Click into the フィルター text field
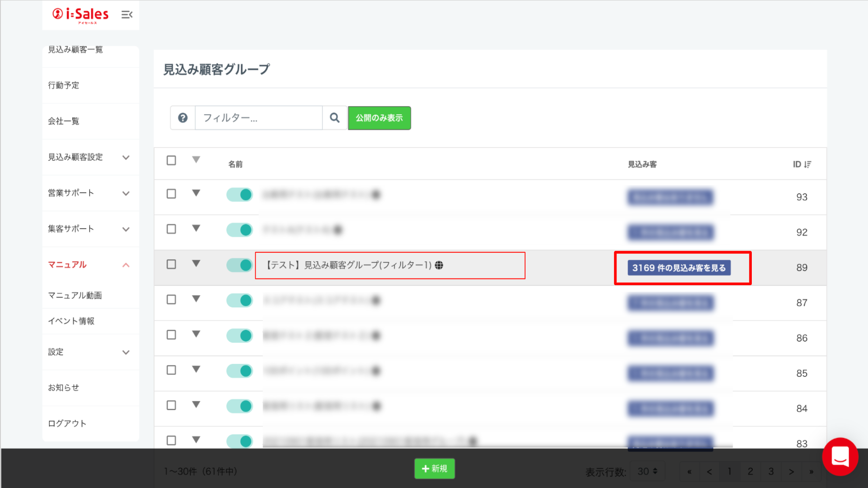The width and height of the screenshot is (868, 488). pos(259,118)
